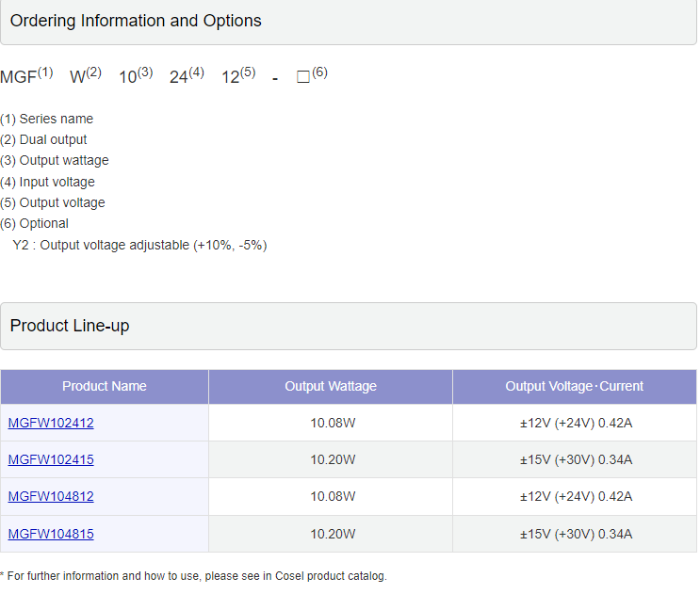Screen dimensions: 700x594
Task: Click the Ordering Information and Options header
Action: (x=136, y=21)
